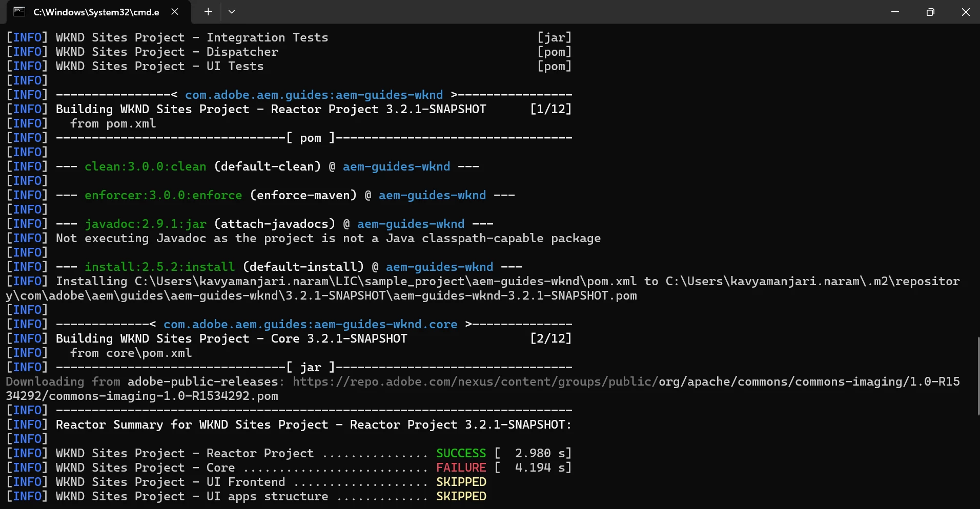Click [jar] on the Integration Tests line

[555, 37]
